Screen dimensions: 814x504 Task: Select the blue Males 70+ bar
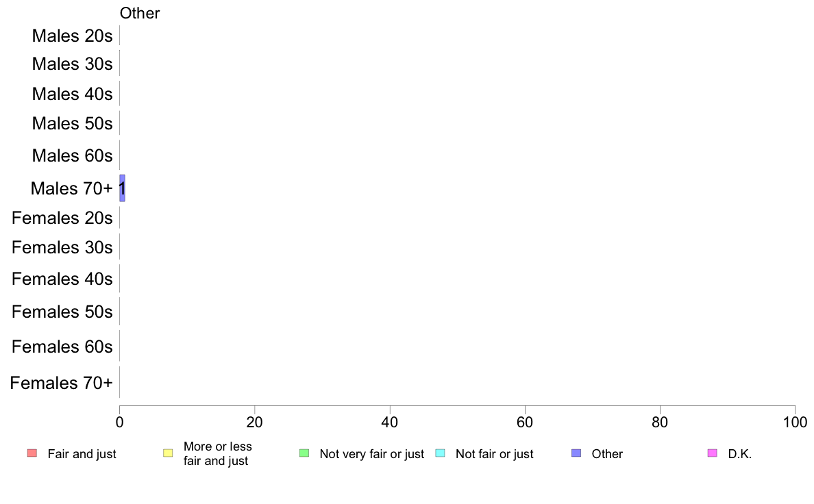coord(123,188)
